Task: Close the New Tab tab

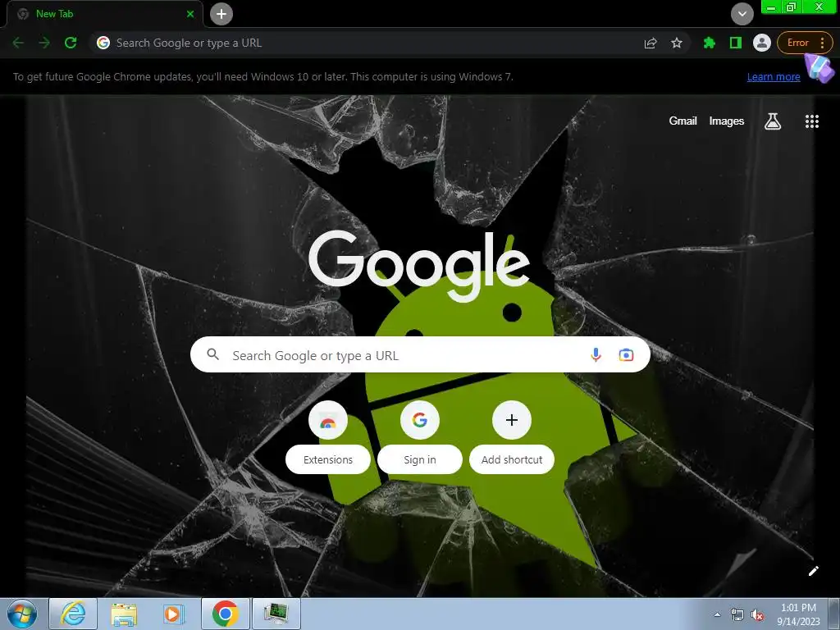Action: (x=190, y=14)
